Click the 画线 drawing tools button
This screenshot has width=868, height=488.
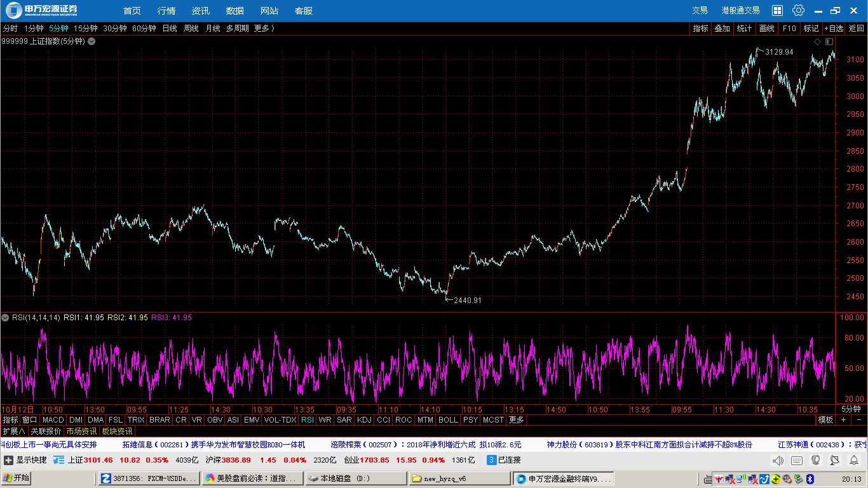point(767,29)
